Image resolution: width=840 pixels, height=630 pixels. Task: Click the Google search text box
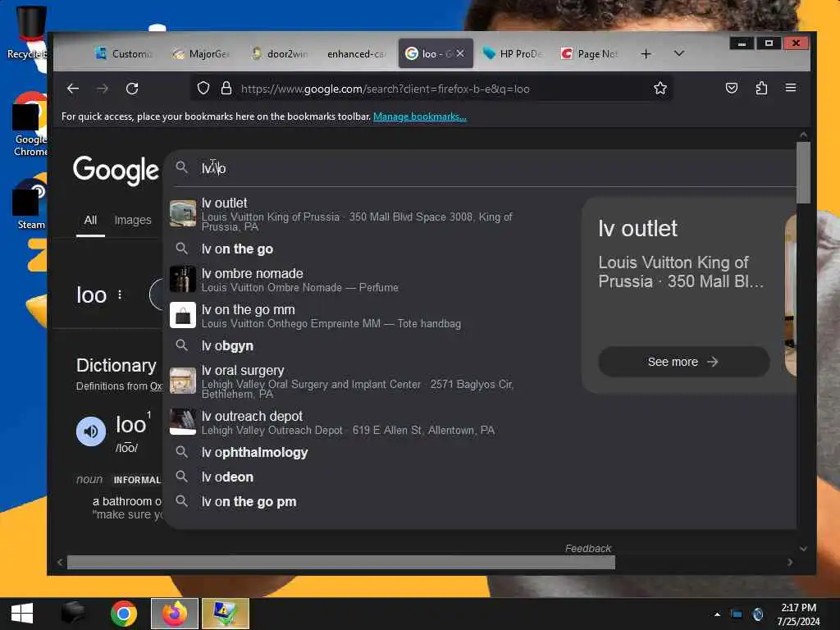tap(482, 168)
